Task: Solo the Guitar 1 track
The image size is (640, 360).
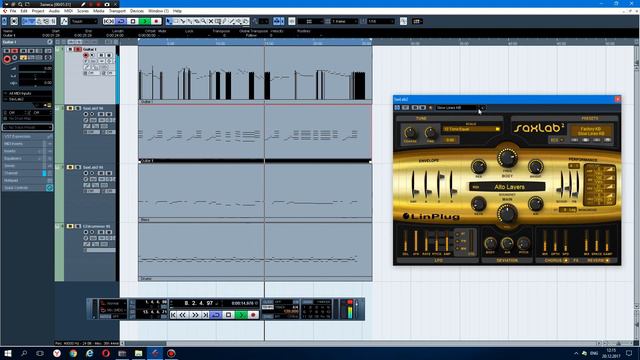Action: 78,49
